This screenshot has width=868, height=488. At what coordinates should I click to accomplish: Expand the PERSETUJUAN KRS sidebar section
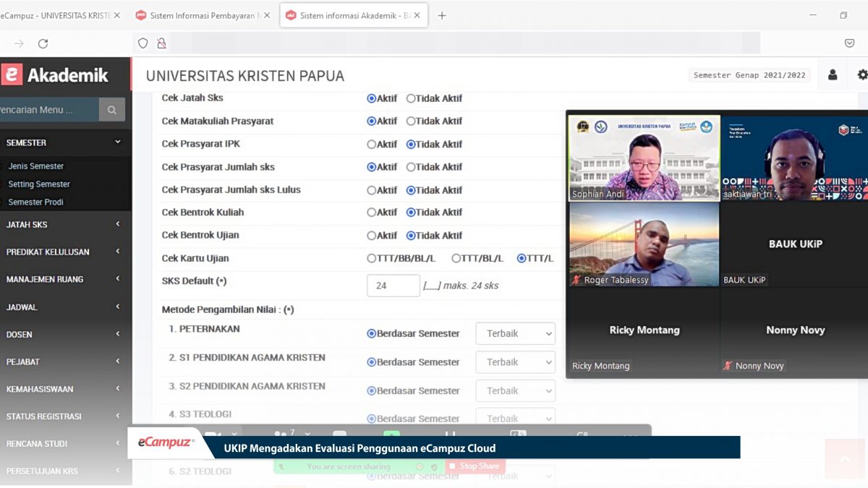[66, 471]
